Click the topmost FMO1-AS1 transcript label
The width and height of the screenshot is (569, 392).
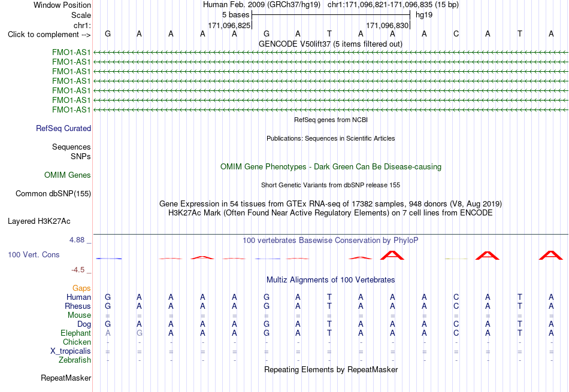point(71,52)
